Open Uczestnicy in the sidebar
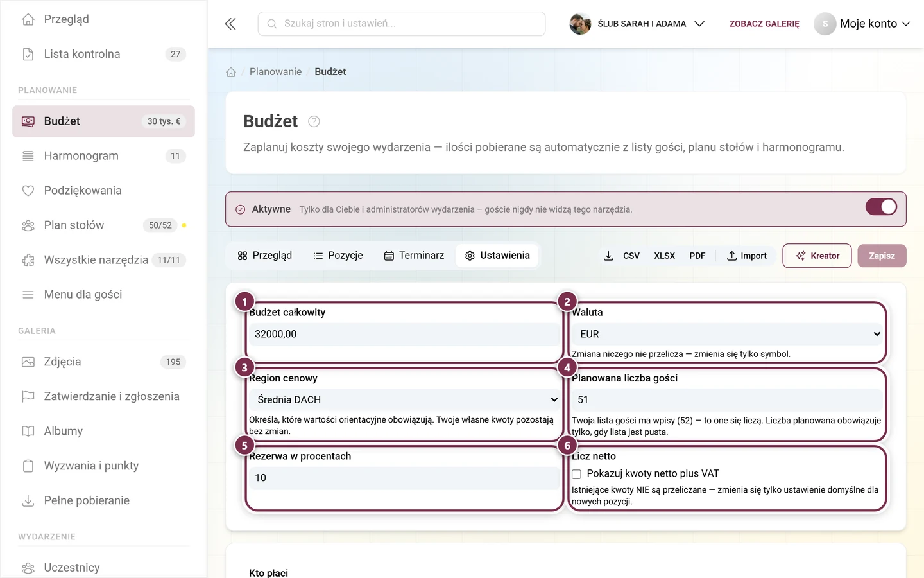This screenshot has width=924, height=578. tap(103, 568)
